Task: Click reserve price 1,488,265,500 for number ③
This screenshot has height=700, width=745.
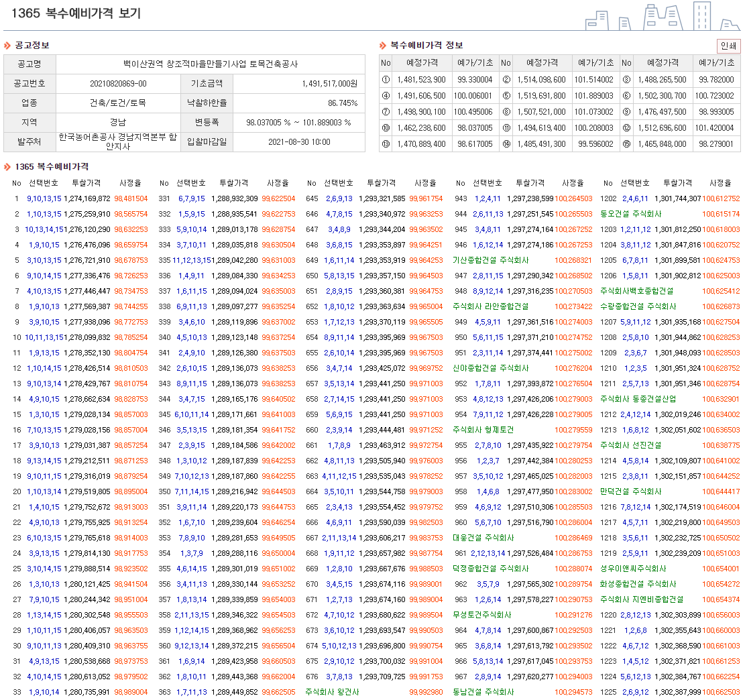Action: [663, 80]
